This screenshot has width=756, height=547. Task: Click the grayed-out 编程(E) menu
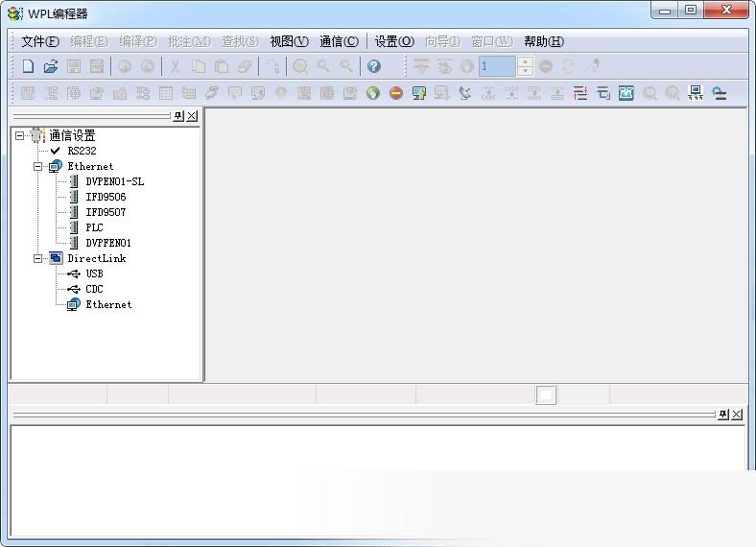coord(88,41)
